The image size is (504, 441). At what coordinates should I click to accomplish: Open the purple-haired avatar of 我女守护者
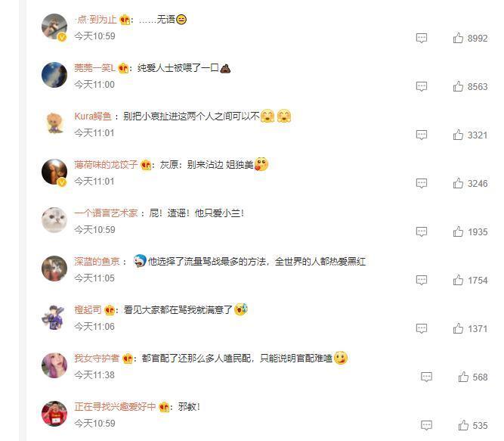click(x=54, y=365)
